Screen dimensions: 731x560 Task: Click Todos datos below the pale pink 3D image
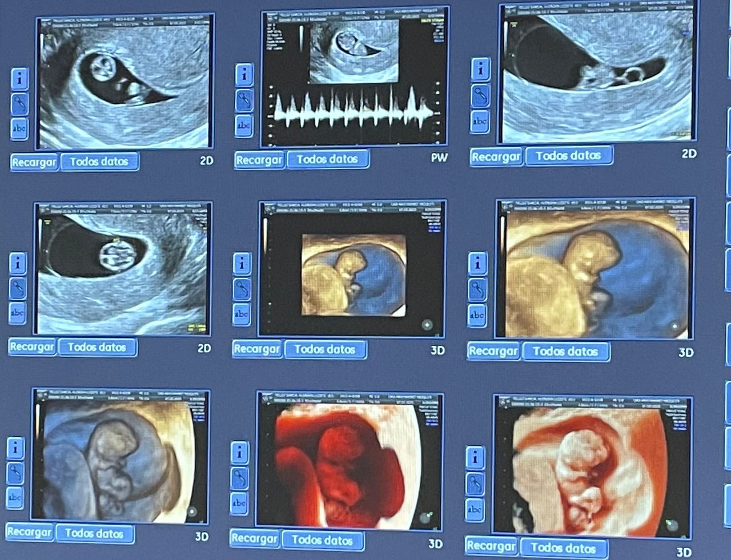[563, 548]
